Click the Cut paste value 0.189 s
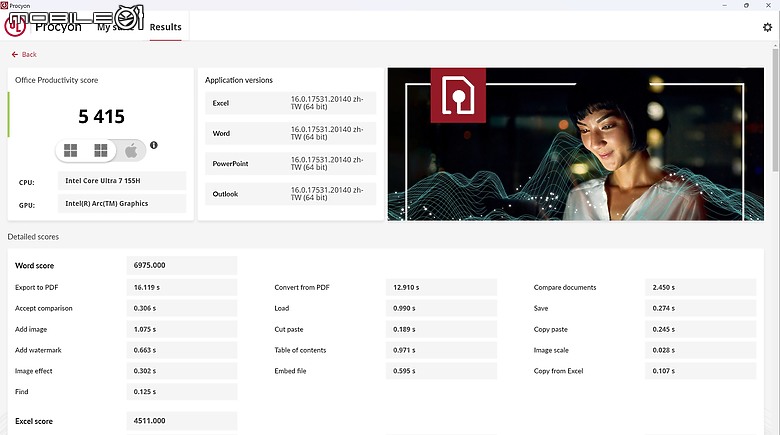This screenshot has width=780, height=435. pos(441,329)
